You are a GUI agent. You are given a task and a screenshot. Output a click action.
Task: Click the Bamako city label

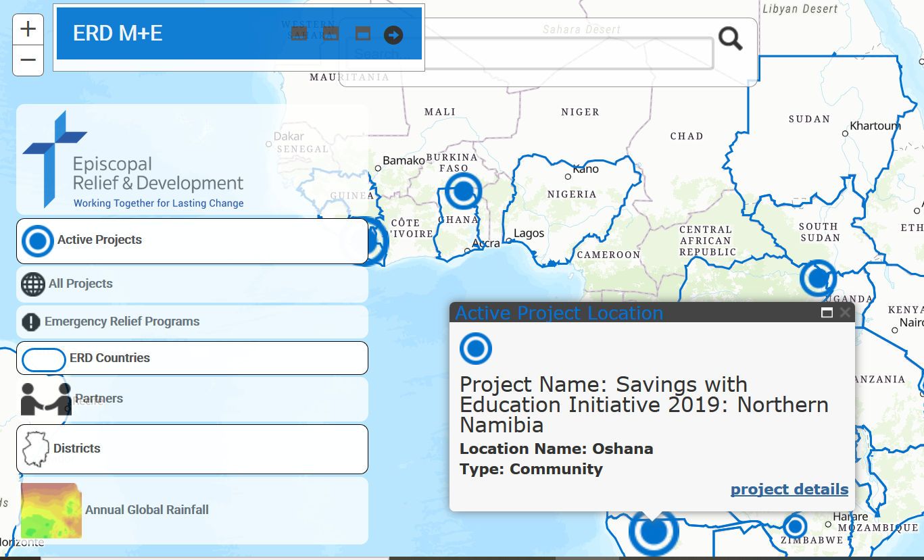point(404,160)
